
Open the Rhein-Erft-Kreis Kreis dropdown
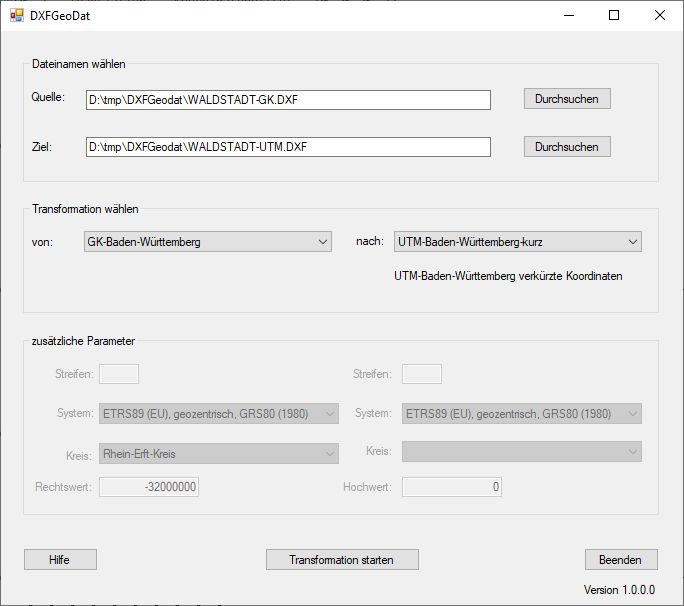[219, 454]
